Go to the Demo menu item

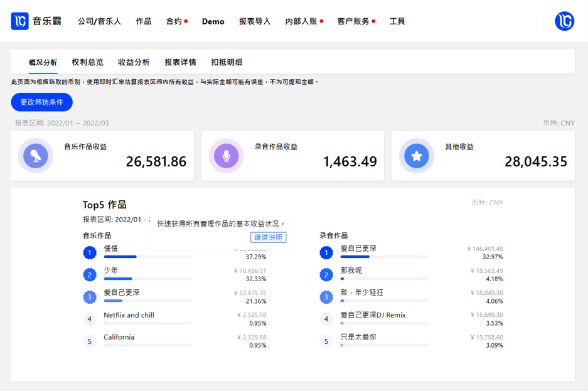[x=213, y=21]
